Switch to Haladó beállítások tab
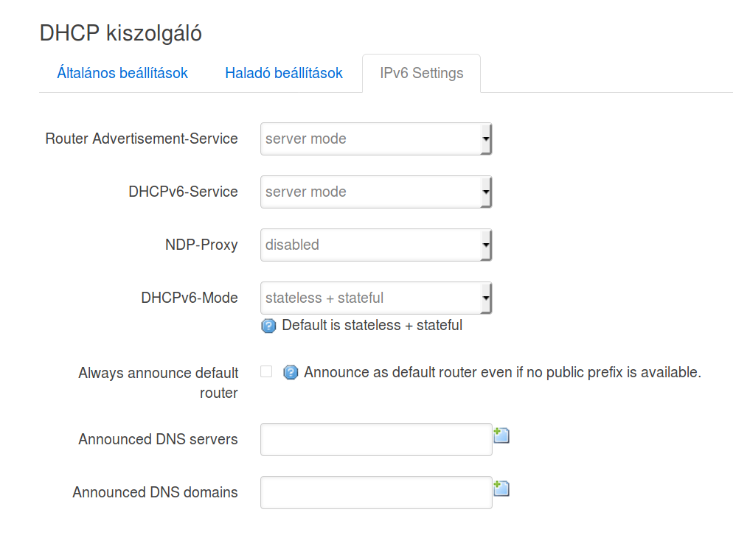This screenshot has height=560, width=733. click(284, 74)
